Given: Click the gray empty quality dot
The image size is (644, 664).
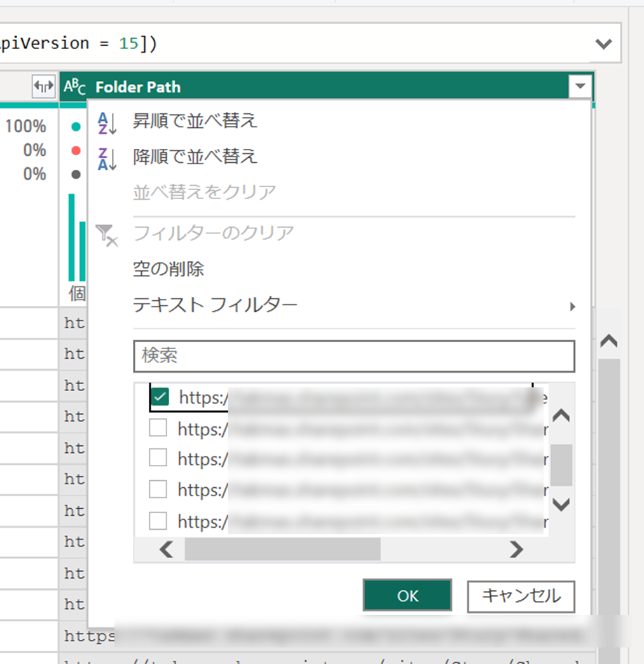Looking at the screenshot, I should point(76,174).
